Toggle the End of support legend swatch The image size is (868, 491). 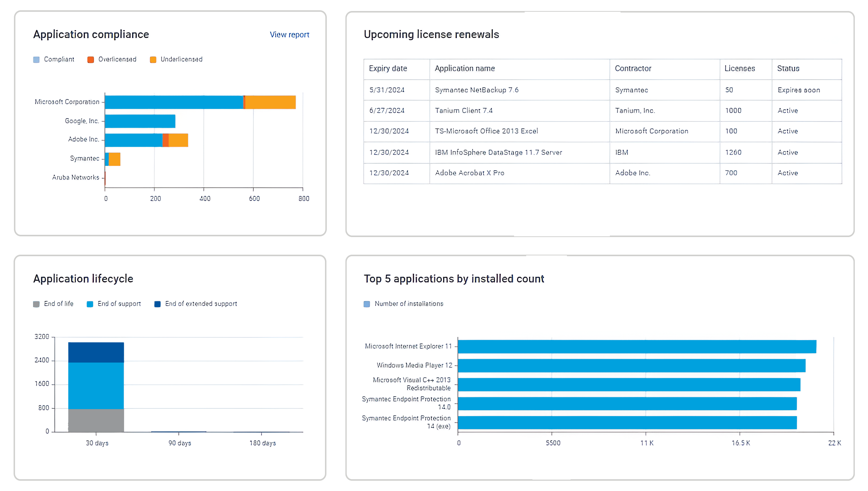point(90,304)
